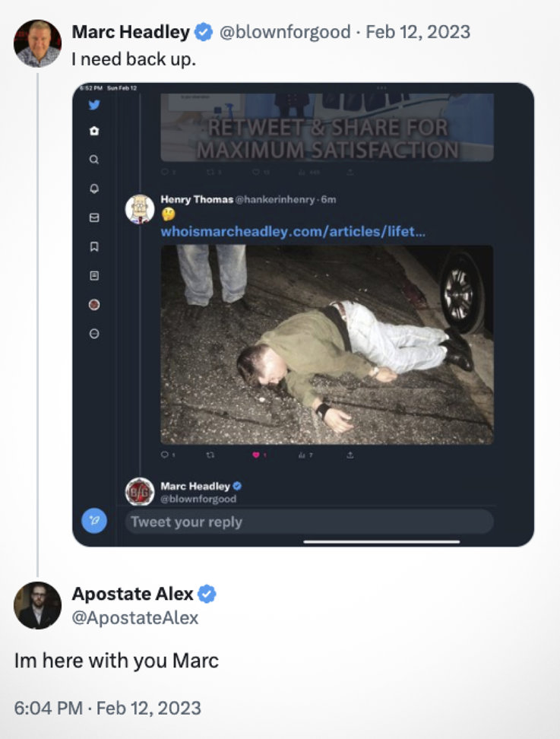
Task: Open the Home icon in sidebar
Action: pyautogui.click(x=94, y=131)
